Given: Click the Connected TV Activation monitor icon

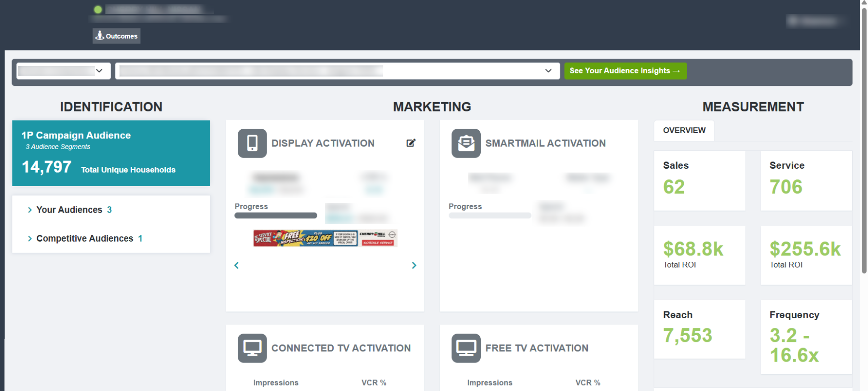Looking at the screenshot, I should coord(252,348).
